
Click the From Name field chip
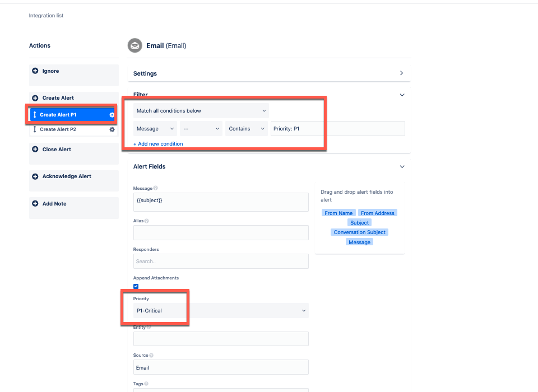click(x=338, y=213)
